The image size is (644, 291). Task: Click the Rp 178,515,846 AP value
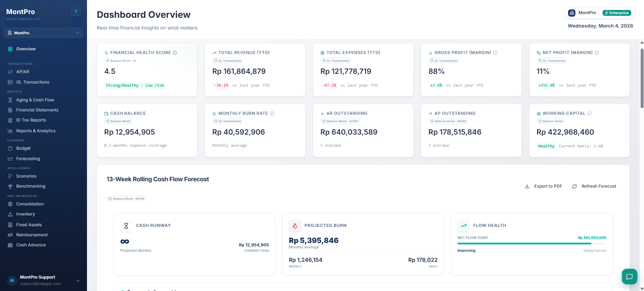(455, 132)
